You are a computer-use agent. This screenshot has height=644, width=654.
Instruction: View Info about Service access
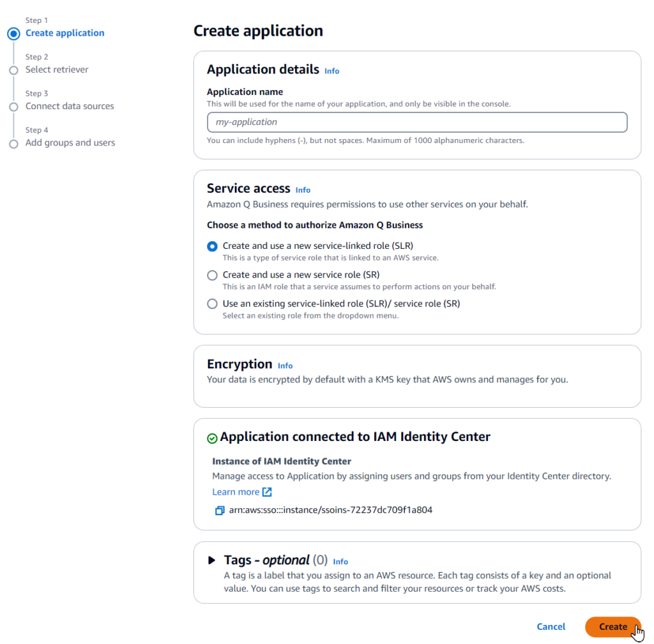303,190
